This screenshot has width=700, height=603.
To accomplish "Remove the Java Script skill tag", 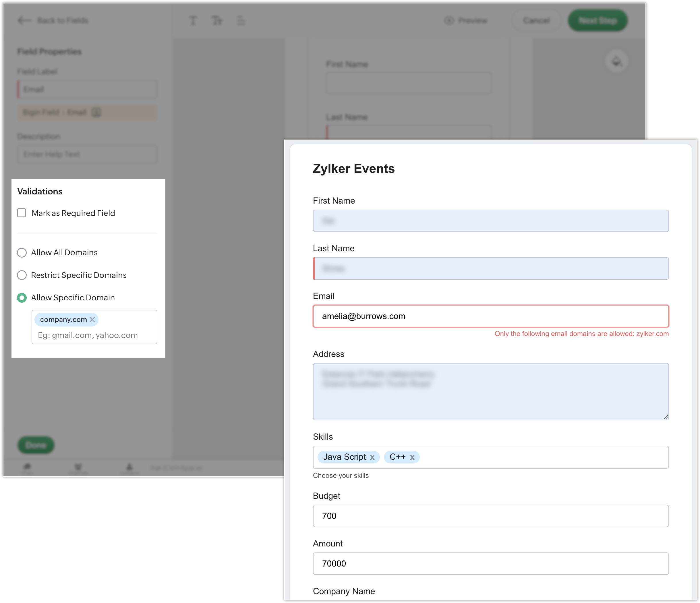I will 372,457.
